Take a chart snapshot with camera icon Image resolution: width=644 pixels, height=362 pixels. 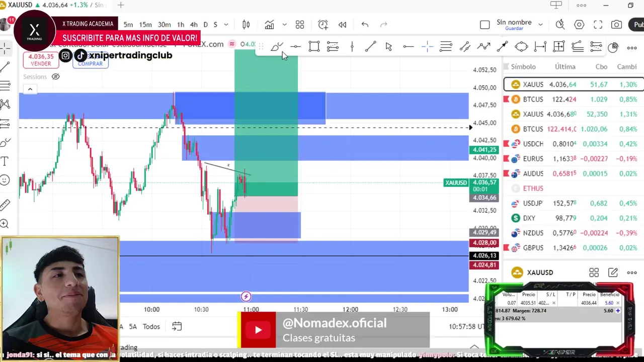(x=616, y=25)
